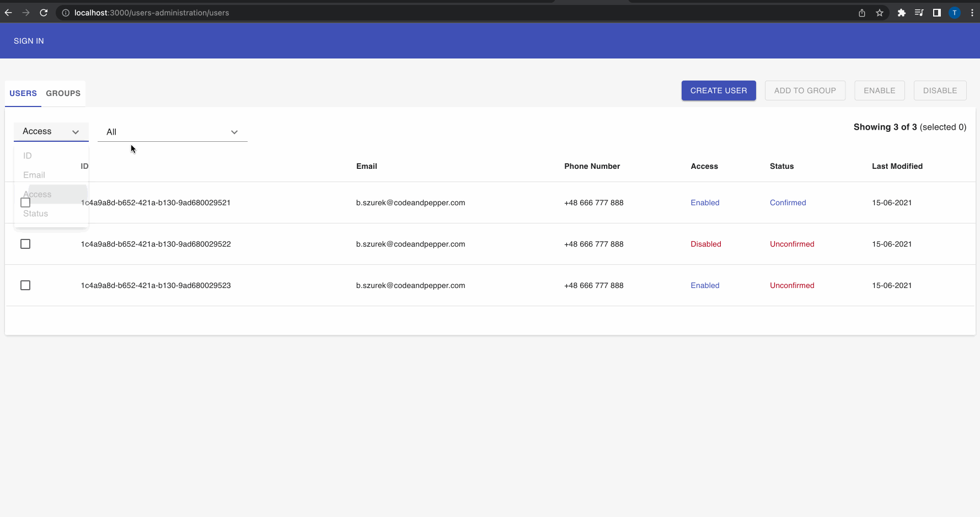Switch to the USERS tab
The image size is (980, 517).
tap(23, 93)
